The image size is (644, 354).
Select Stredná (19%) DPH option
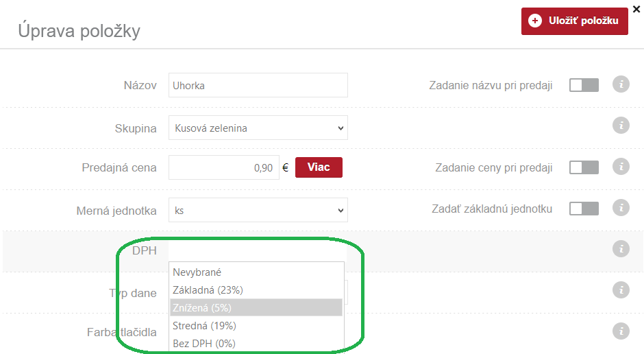tap(204, 325)
